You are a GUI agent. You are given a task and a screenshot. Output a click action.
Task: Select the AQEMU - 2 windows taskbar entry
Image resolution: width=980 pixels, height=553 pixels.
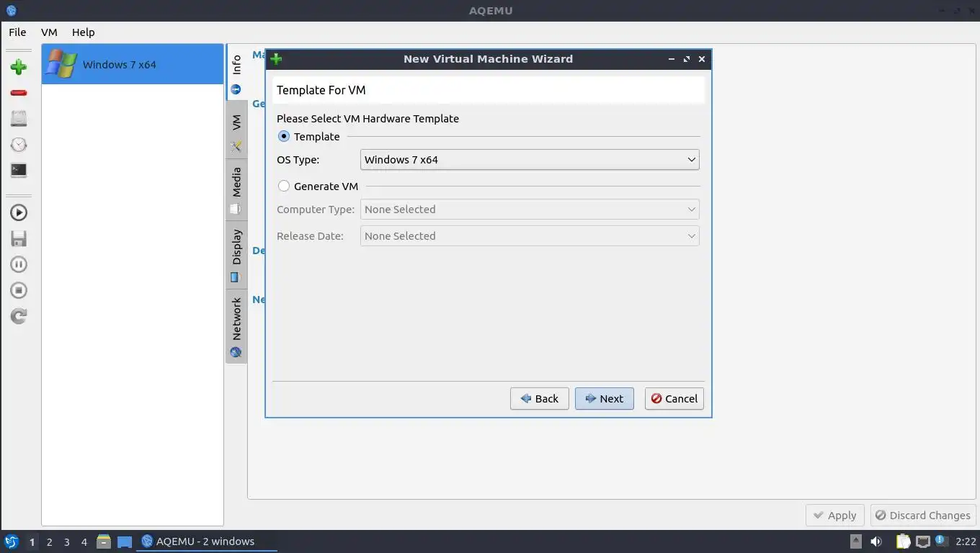click(x=207, y=541)
